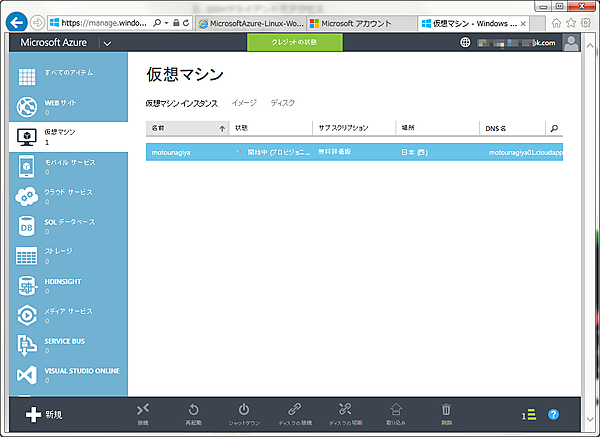
Task: Click the Capture (取り込み) icon
Action: tap(396, 410)
